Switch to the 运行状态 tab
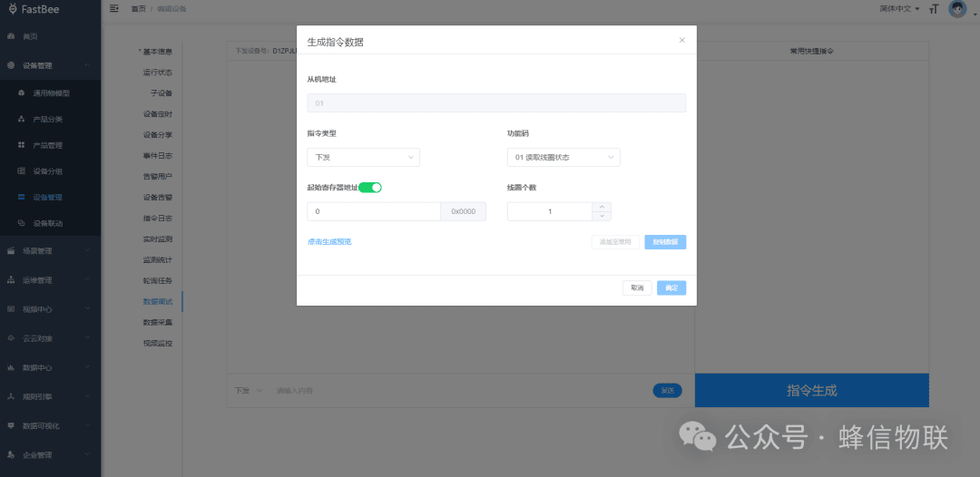Viewport: 980px width, 477px height. click(x=158, y=73)
